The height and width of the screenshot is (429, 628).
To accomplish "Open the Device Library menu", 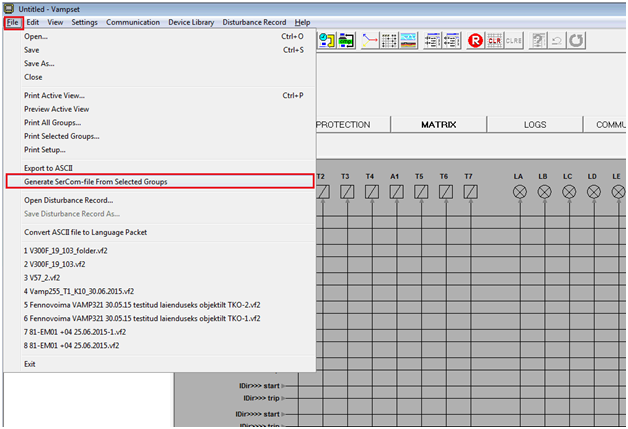I will pyautogui.click(x=191, y=22).
